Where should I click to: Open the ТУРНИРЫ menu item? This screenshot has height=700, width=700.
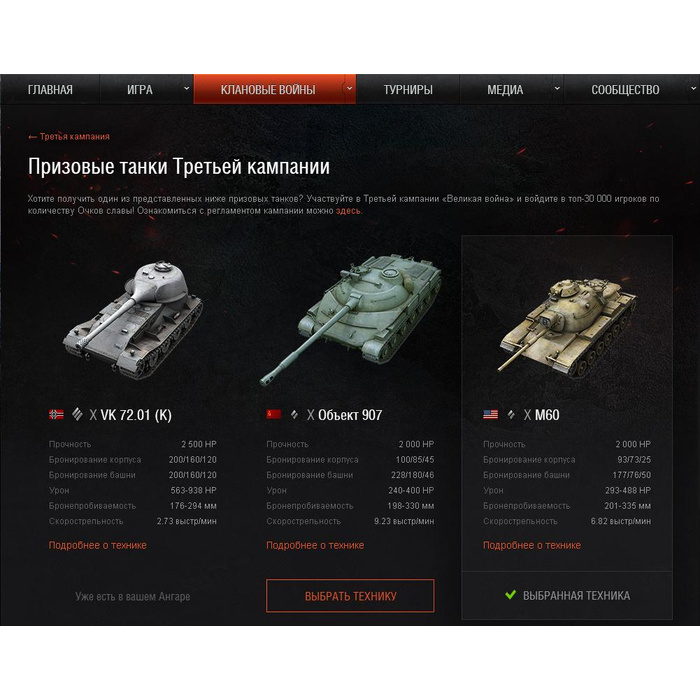pos(408,90)
